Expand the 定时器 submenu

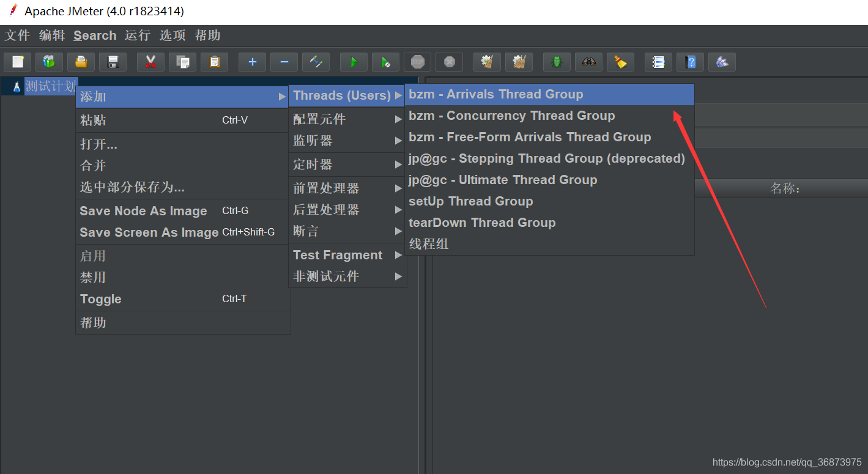coord(347,165)
